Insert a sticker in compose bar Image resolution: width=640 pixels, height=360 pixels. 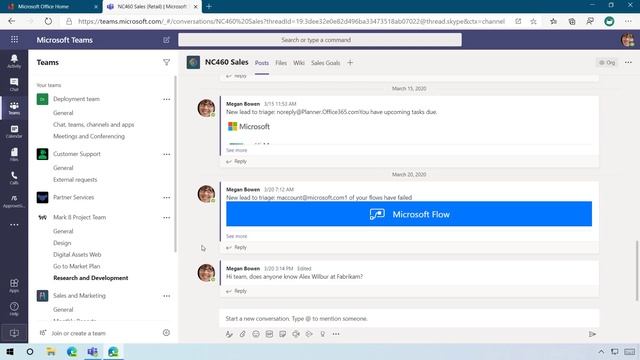(282, 334)
